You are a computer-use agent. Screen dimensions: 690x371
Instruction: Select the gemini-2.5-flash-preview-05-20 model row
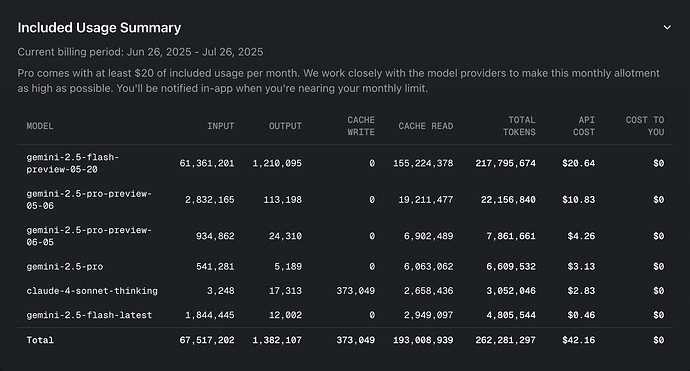click(x=345, y=163)
